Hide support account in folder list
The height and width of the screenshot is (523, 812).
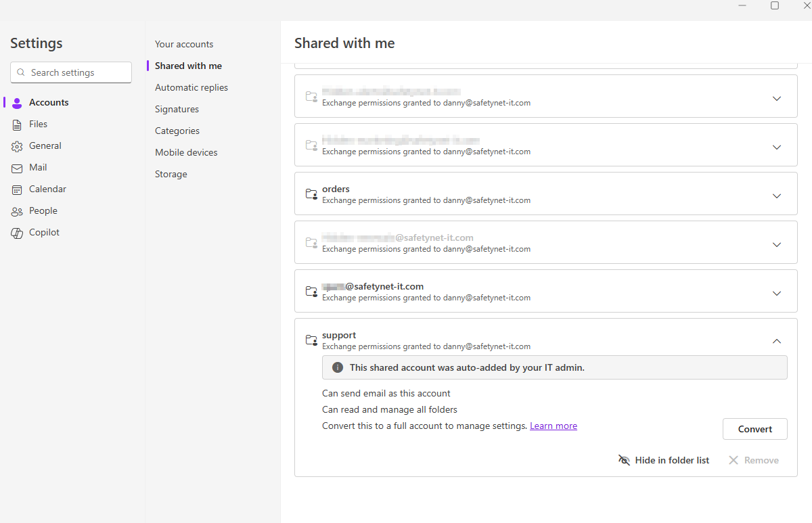(x=664, y=460)
